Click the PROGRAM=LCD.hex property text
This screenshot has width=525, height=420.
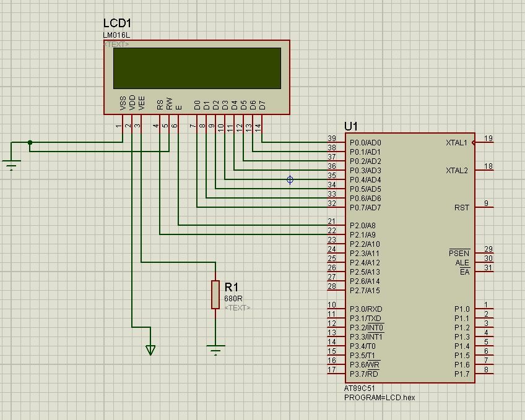pyautogui.click(x=380, y=398)
